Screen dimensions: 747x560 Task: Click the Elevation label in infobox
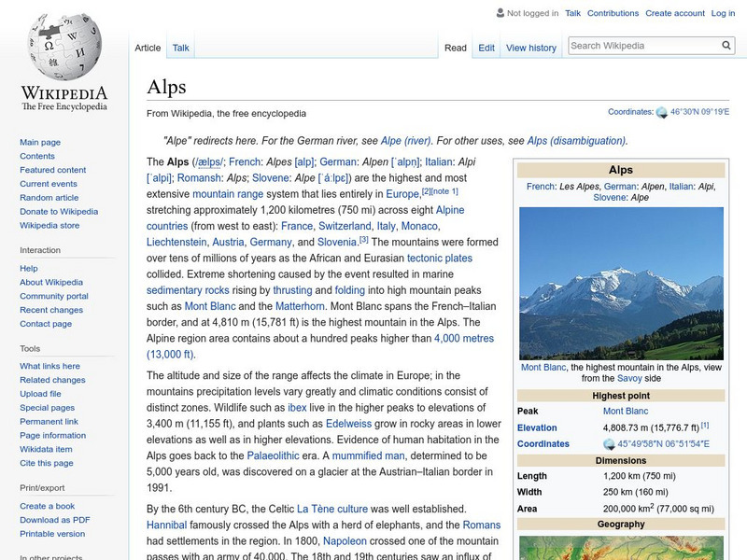(x=537, y=427)
